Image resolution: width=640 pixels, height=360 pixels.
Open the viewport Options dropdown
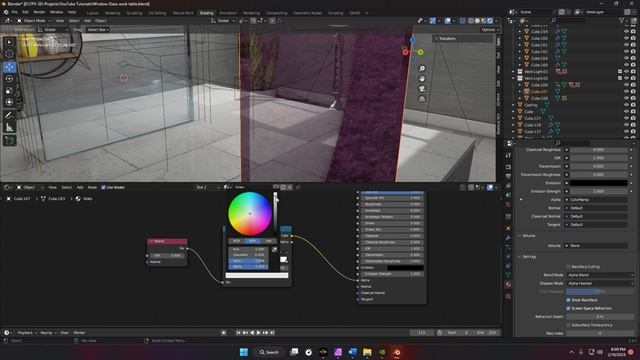[489, 29]
